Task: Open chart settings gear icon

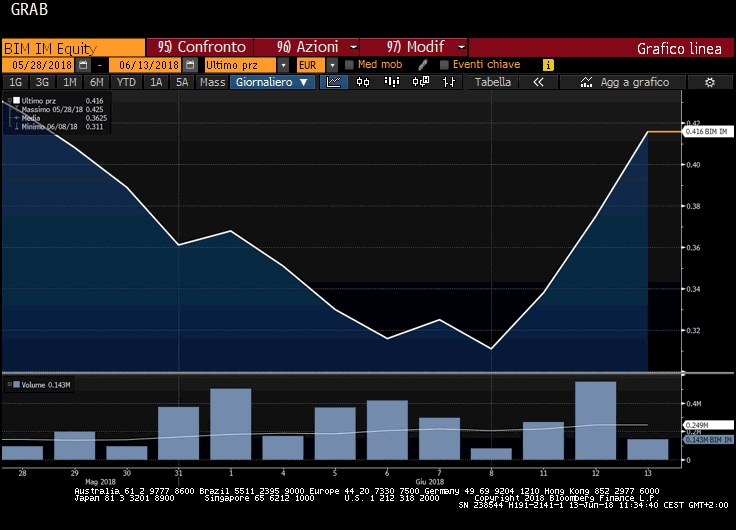Action: click(x=709, y=82)
